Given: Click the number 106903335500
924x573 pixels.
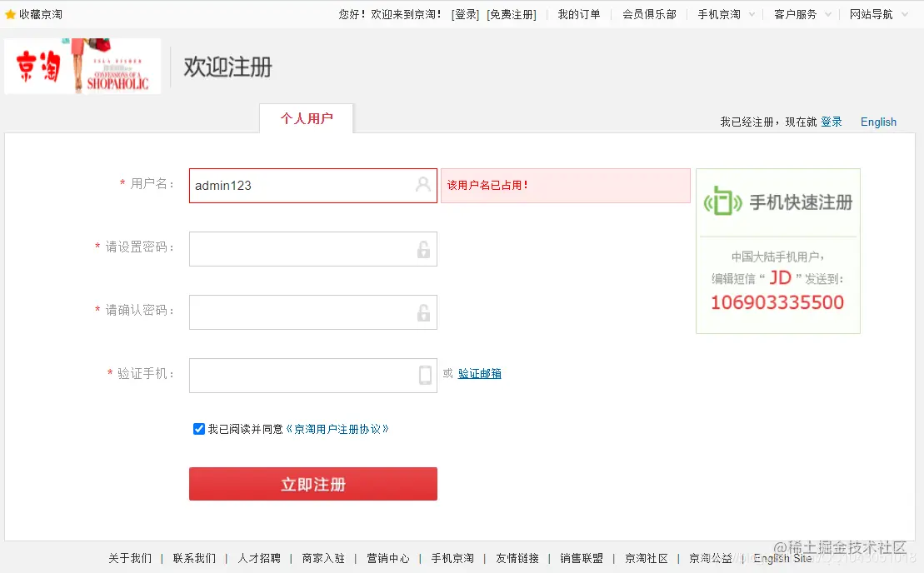Looking at the screenshot, I should 777,302.
